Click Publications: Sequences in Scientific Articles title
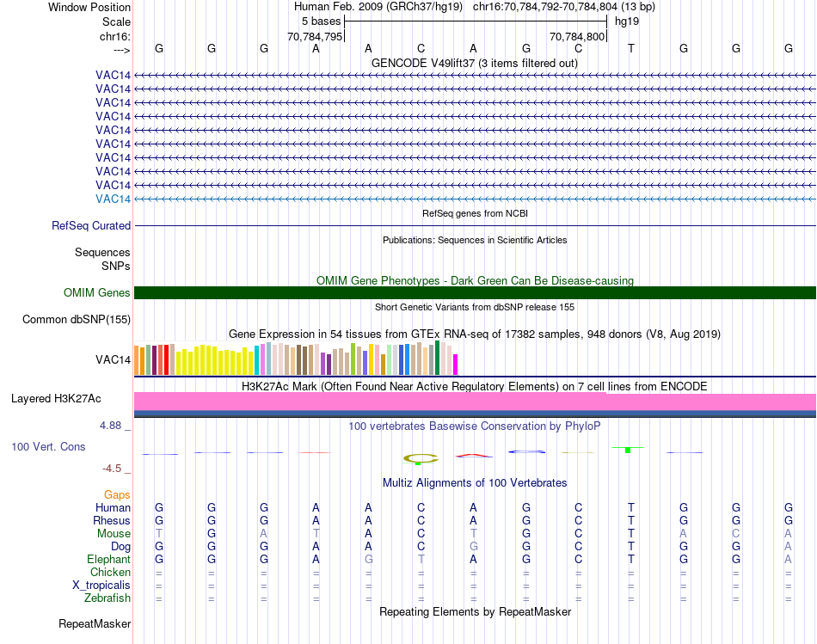This screenshot has width=817, height=644. [x=475, y=240]
